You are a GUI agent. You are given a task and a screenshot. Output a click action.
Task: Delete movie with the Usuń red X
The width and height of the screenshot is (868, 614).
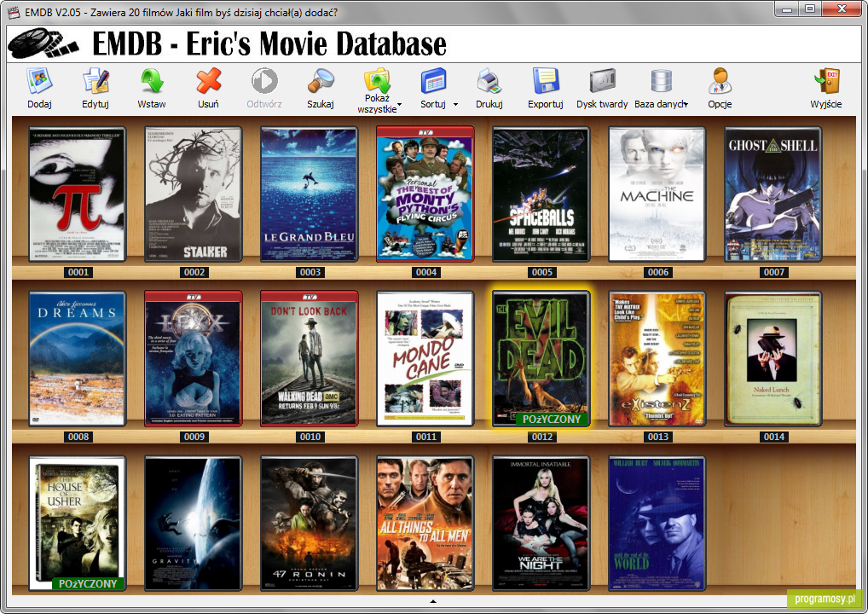[209, 81]
